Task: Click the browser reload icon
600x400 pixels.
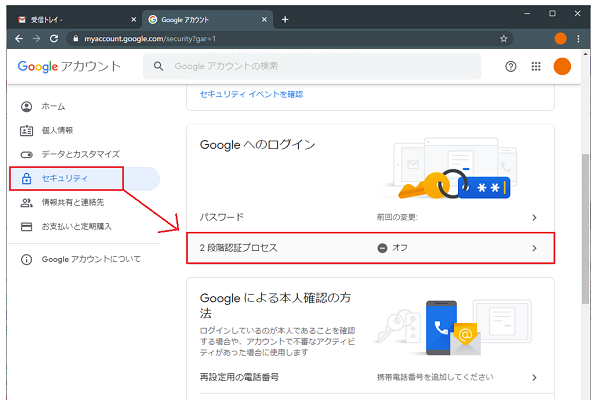Action: pyautogui.click(x=58, y=38)
